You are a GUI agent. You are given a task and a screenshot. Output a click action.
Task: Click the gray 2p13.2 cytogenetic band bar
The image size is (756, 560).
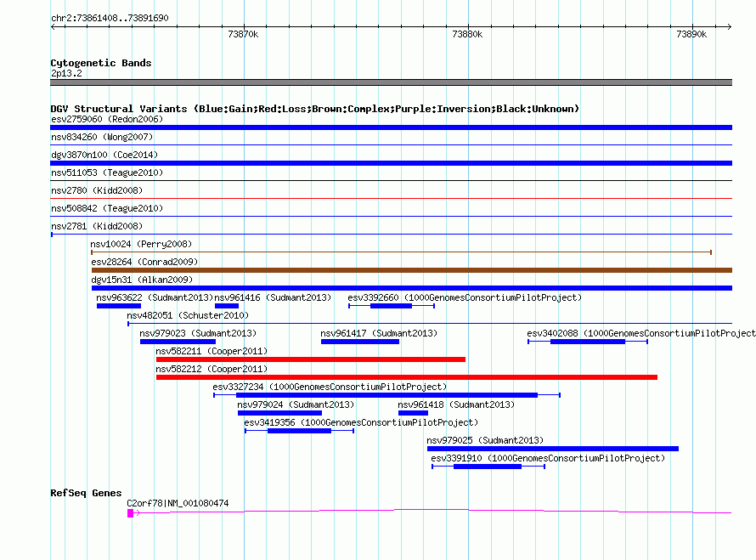391,82
